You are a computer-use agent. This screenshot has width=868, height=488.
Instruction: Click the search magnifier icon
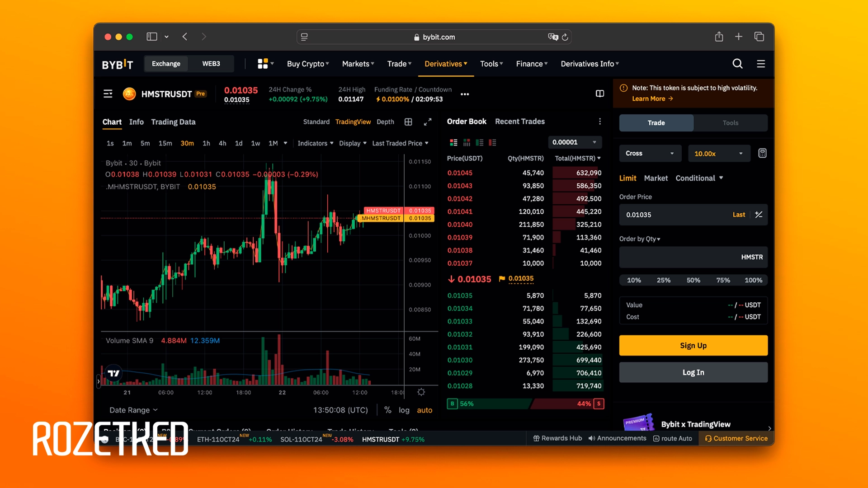(737, 64)
